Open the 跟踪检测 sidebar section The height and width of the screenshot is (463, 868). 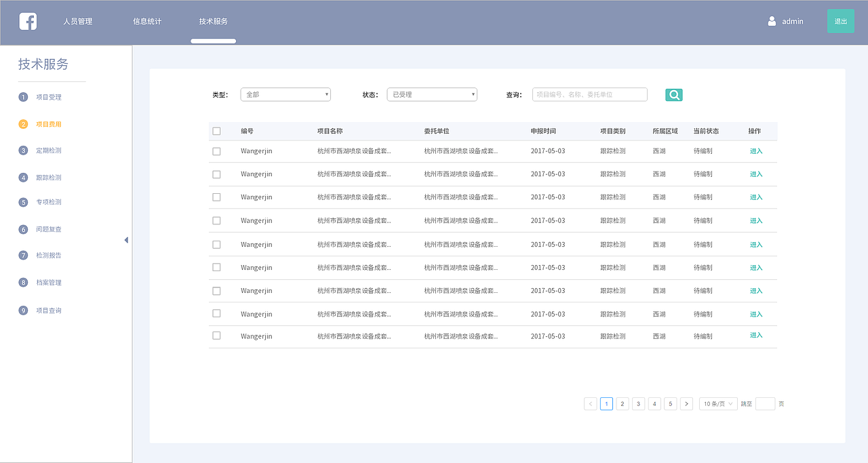48,176
